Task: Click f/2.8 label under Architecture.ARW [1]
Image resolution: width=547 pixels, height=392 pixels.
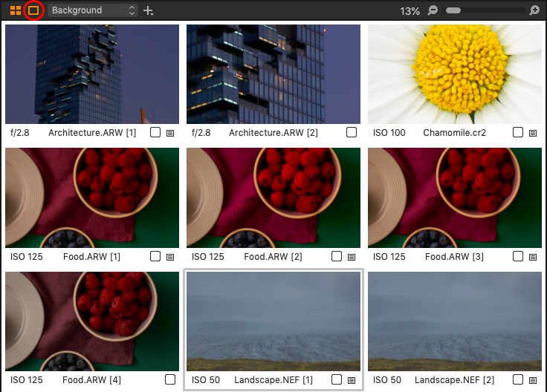Action: click(x=20, y=133)
